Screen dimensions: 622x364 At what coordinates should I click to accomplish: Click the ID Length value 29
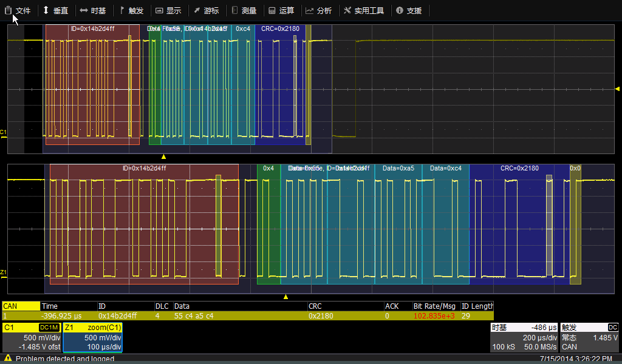466,316
